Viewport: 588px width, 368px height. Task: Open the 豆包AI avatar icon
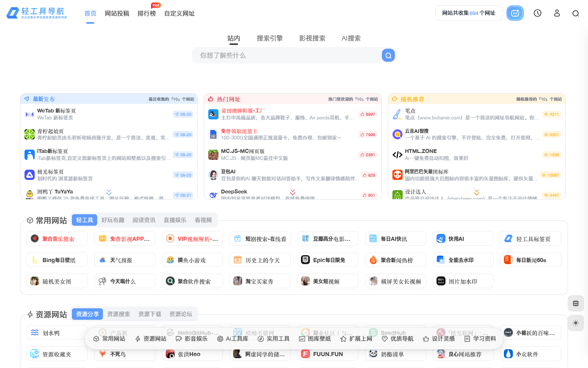tap(213, 175)
